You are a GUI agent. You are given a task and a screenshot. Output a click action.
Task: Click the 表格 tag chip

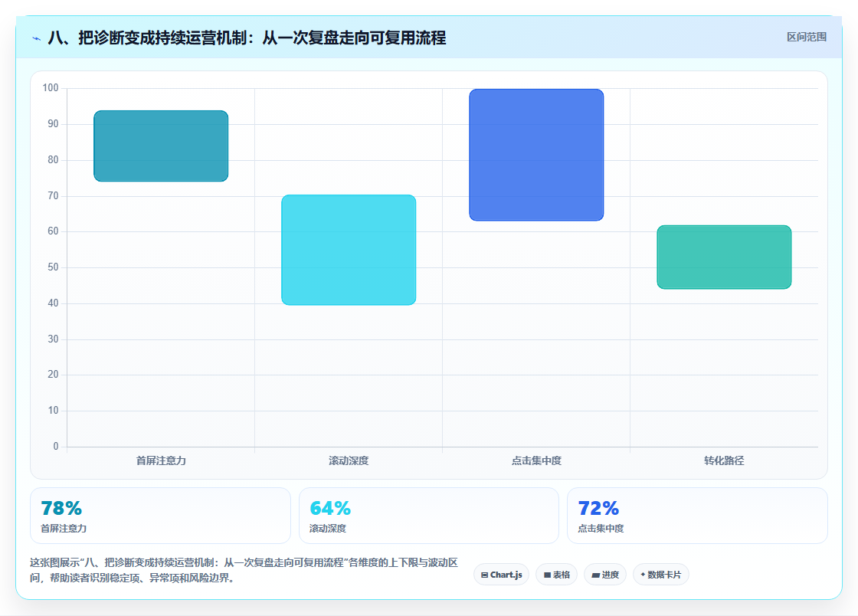pyautogui.click(x=556, y=575)
